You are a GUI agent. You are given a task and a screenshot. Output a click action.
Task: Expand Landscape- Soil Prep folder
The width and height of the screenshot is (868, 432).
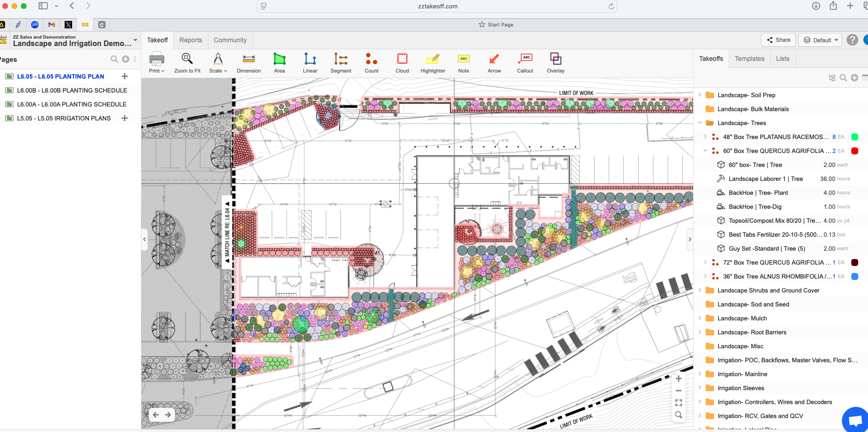click(700, 95)
